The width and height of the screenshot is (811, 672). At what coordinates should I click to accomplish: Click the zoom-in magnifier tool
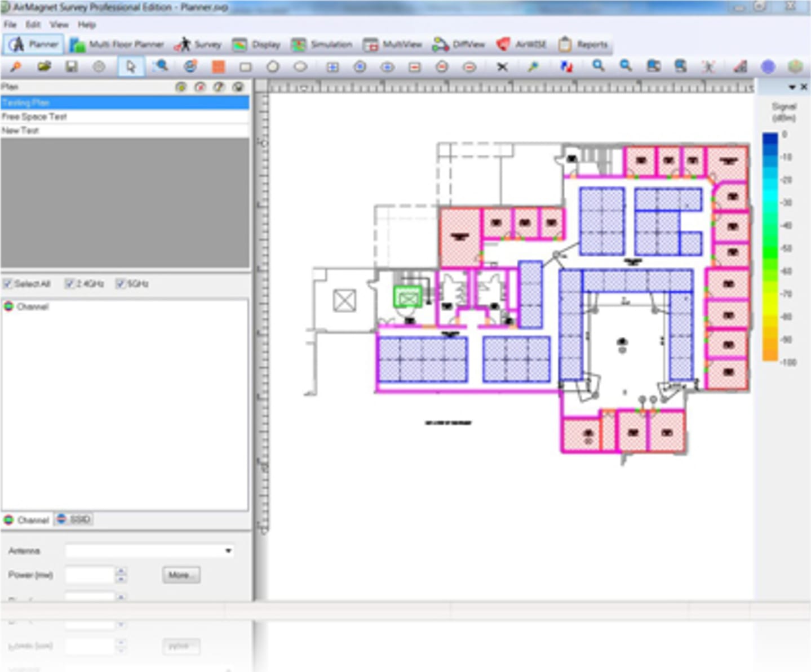tap(597, 66)
